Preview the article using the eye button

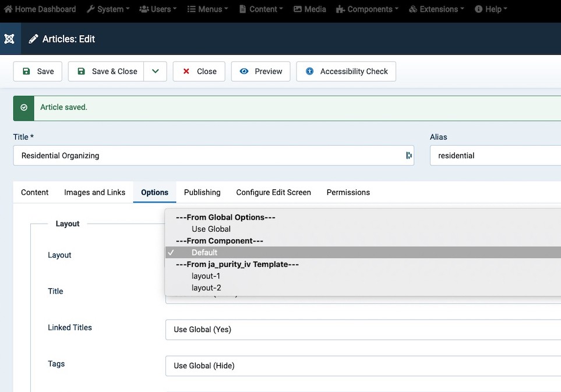pyautogui.click(x=260, y=71)
